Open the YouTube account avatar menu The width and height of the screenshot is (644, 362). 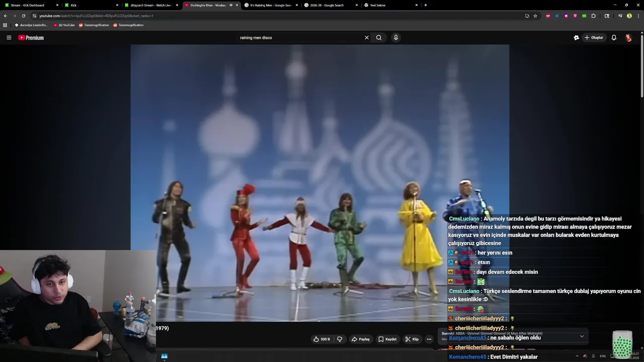pyautogui.click(x=628, y=38)
